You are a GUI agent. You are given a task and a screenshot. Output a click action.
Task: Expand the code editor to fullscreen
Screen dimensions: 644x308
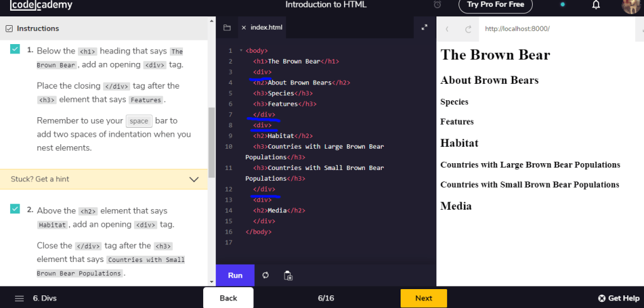click(x=424, y=28)
